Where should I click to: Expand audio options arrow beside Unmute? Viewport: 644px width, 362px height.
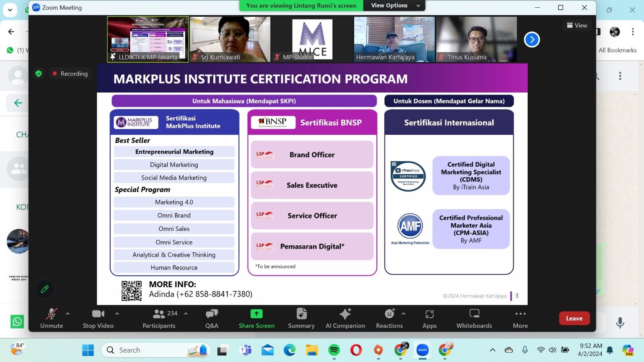pos(68,313)
